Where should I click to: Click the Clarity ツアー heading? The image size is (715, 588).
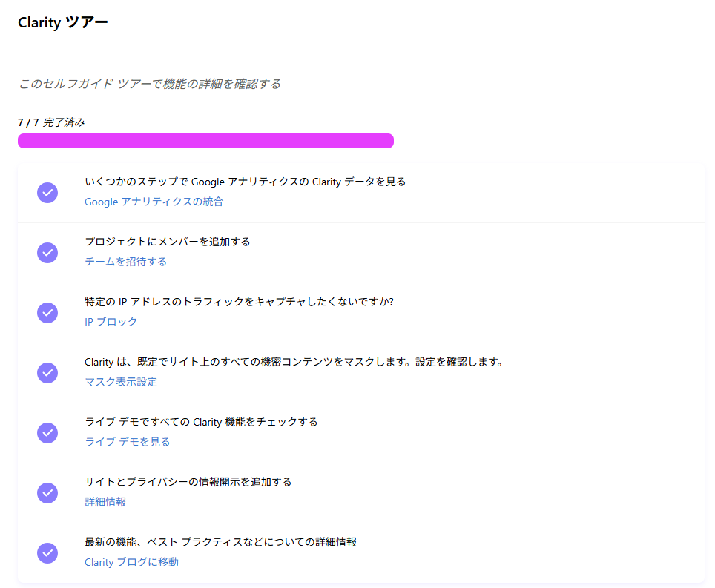(x=63, y=22)
